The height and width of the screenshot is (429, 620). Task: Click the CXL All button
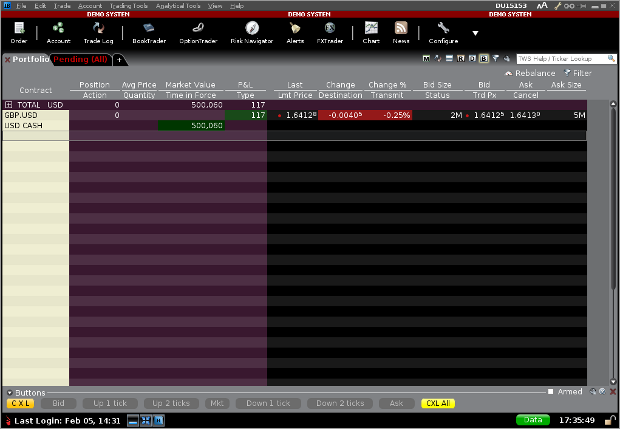click(438, 403)
